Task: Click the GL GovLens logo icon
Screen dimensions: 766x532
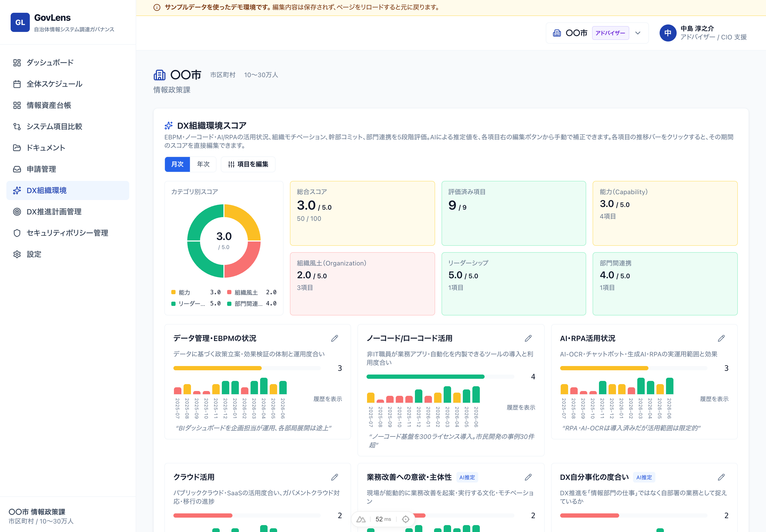Action: pyautogui.click(x=20, y=22)
